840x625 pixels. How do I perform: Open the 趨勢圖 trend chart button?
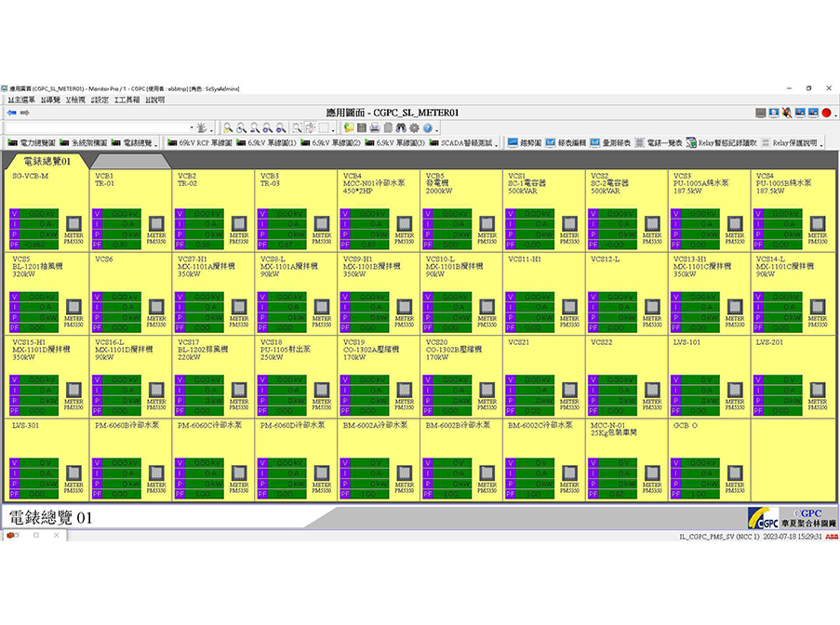[524, 143]
